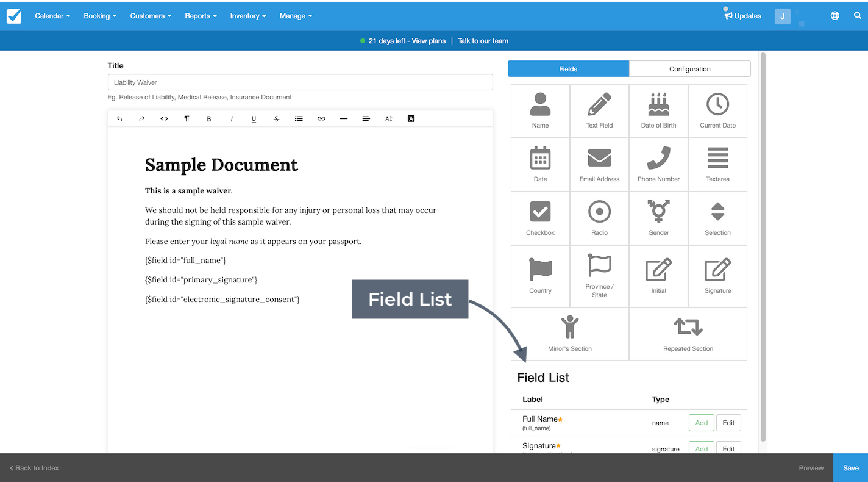868x482 pixels.
Task: Open the text color picker
Action: 411,119
